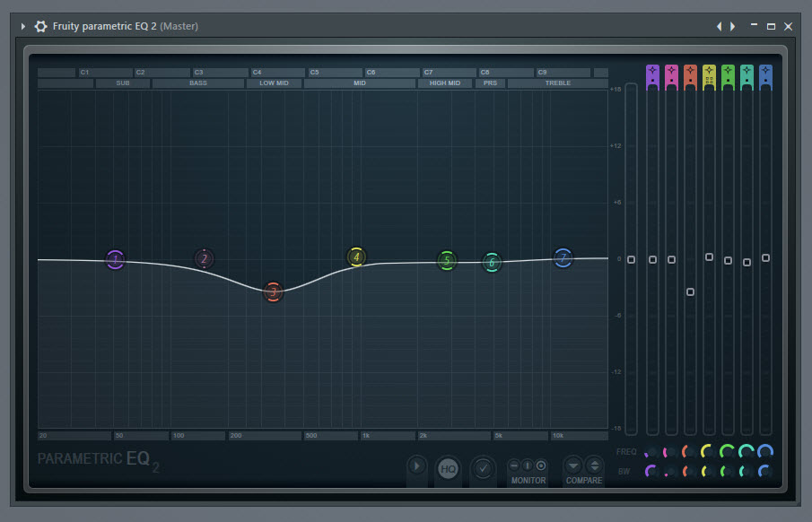Click the teal band 6 FREQ knob
The height and width of the screenshot is (522, 812).
click(x=746, y=452)
